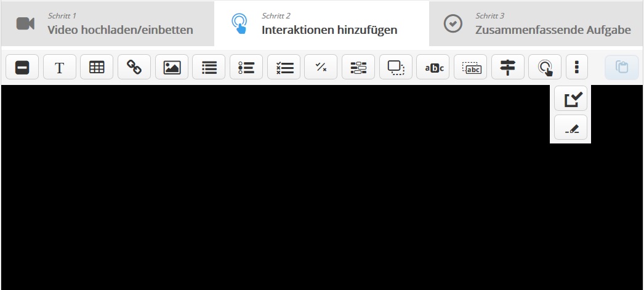
Task: Add a Label interaction from toolbar
Action: 22,67
